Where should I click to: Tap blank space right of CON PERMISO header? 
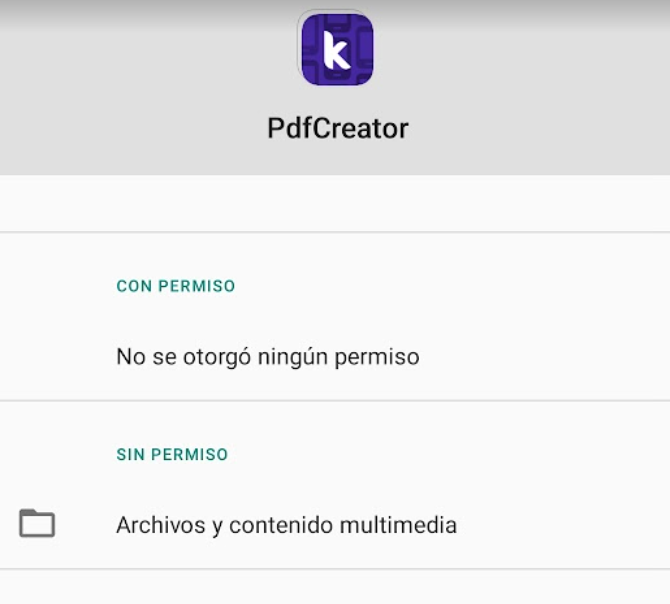pyautogui.click(x=450, y=286)
